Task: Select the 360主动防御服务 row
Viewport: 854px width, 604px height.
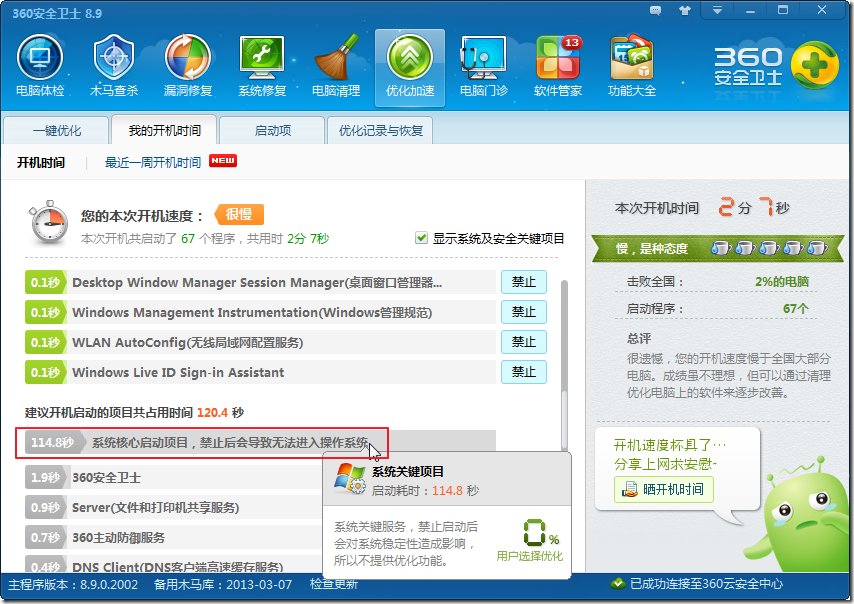Action: click(173, 537)
